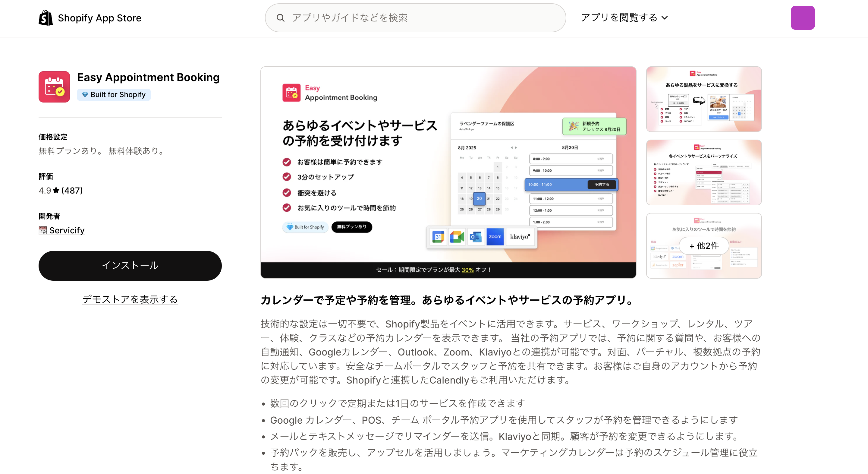Image resolution: width=868 pixels, height=474 pixels.
Task: Open the main hero screenshot image
Action: [448, 172]
